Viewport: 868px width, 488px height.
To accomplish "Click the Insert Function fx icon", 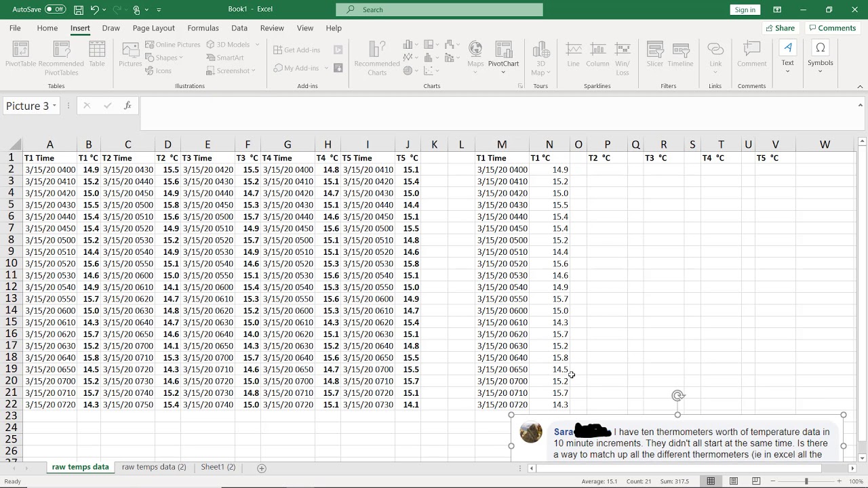I will [x=127, y=105].
